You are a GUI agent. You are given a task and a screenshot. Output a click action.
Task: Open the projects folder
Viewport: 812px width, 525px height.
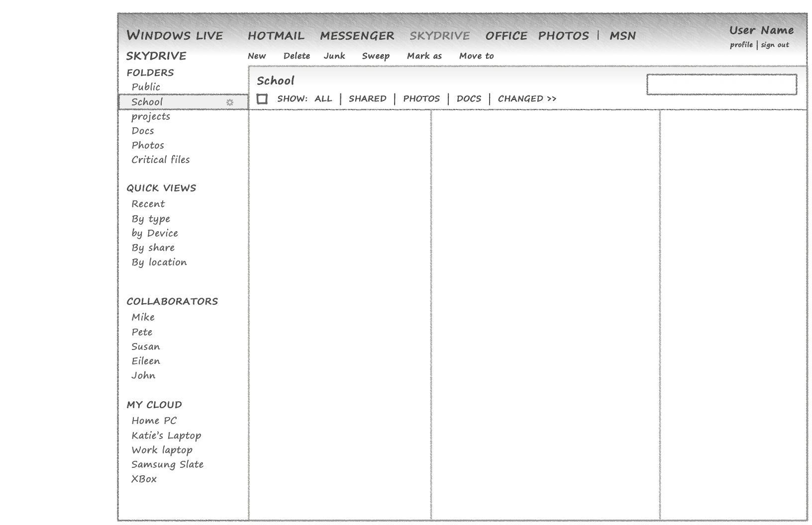151,116
